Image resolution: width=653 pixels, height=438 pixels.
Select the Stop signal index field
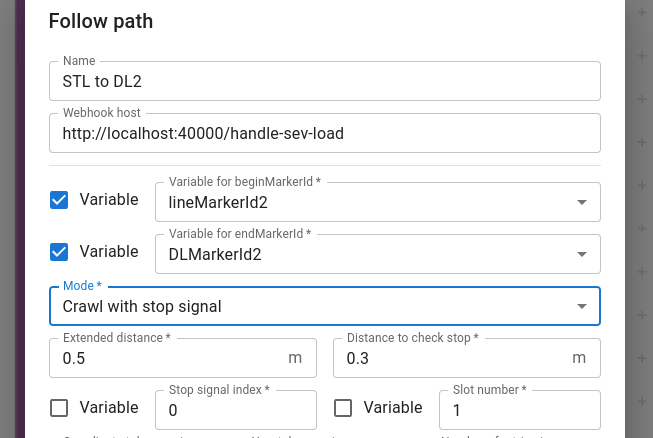pos(236,410)
